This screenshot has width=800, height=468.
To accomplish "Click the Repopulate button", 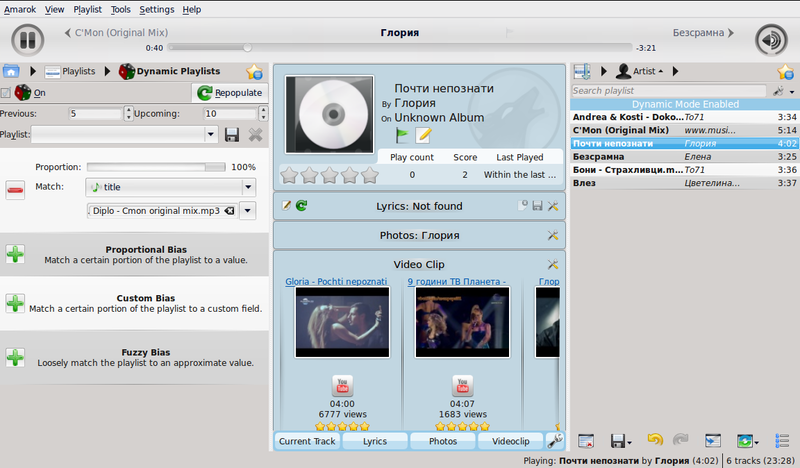I will click(x=230, y=92).
